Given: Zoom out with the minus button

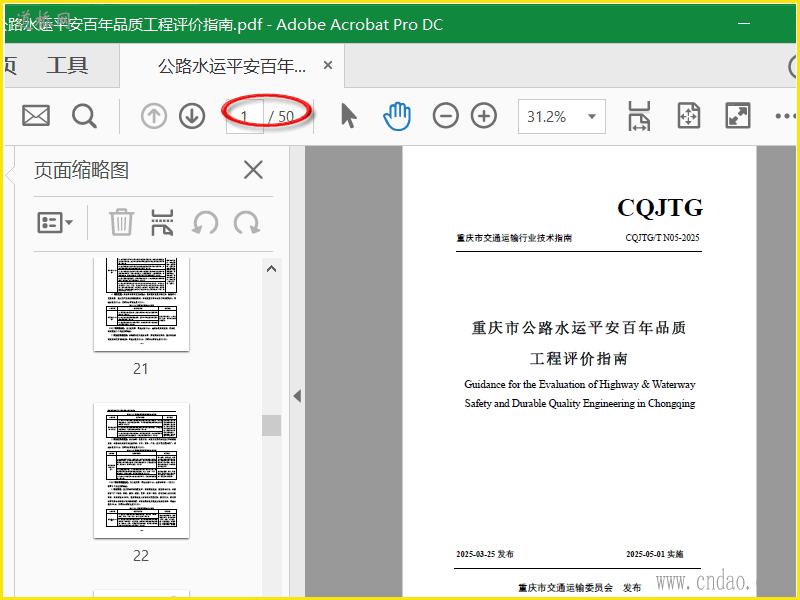Looking at the screenshot, I should pyautogui.click(x=445, y=116).
